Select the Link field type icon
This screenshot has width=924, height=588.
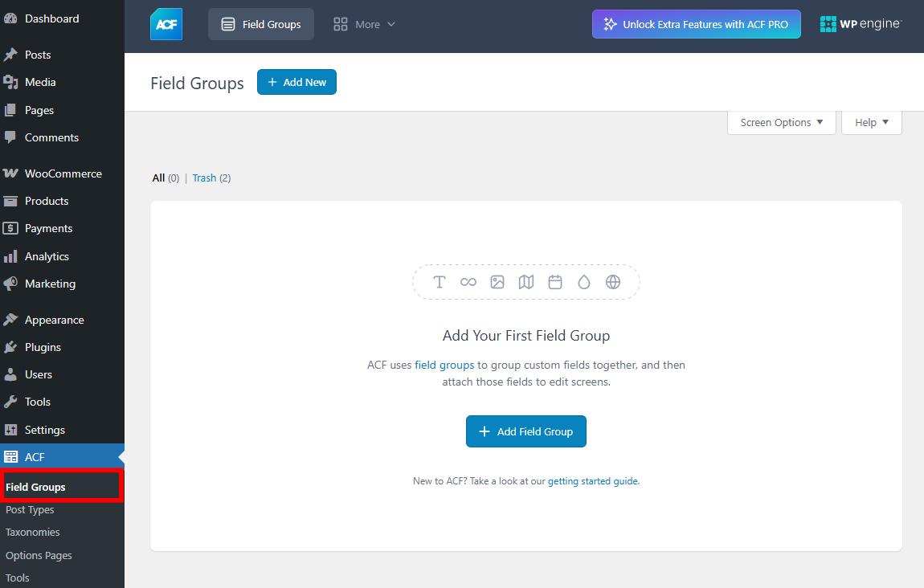pyautogui.click(x=468, y=282)
